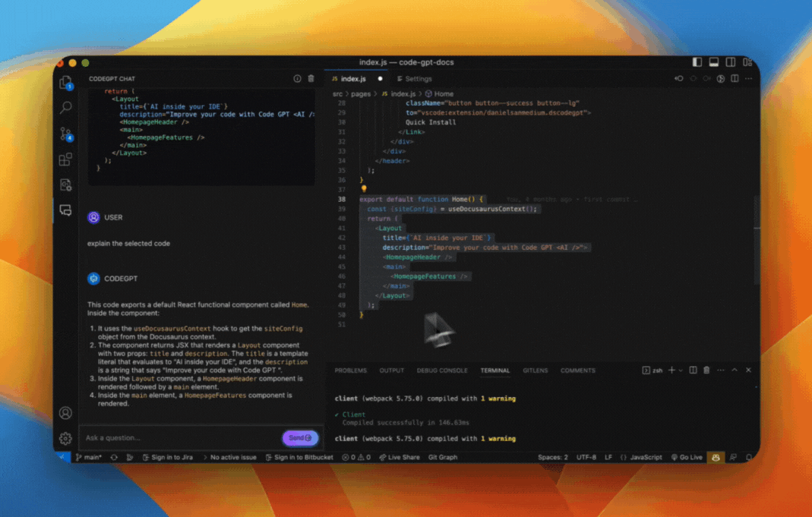This screenshot has width=812, height=517.
Task: Focus the Ask a question input
Action: (182, 438)
